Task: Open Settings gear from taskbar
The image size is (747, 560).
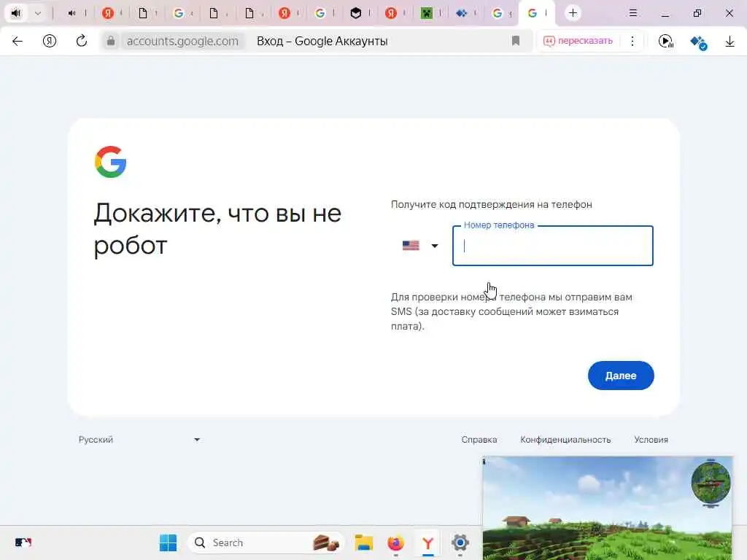Action: [x=460, y=542]
